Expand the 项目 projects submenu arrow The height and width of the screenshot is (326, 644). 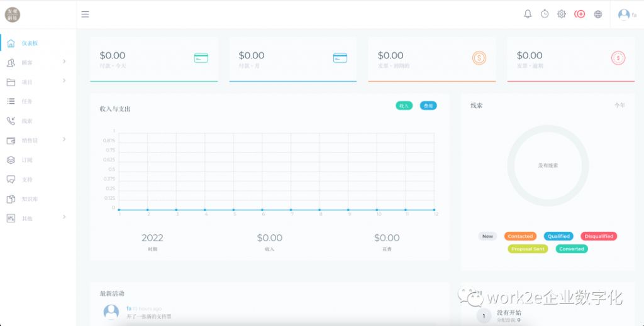point(64,81)
